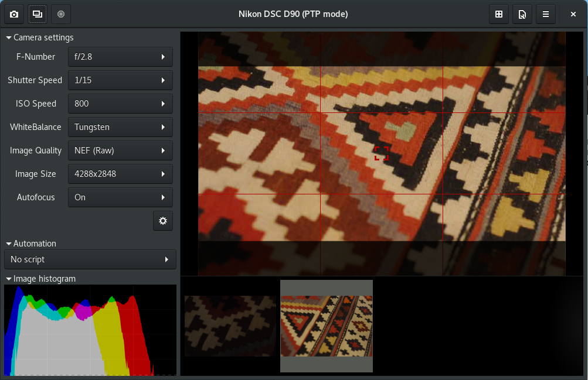The height and width of the screenshot is (380, 588).
Task: Toggle the live preview button
Action: coord(38,14)
